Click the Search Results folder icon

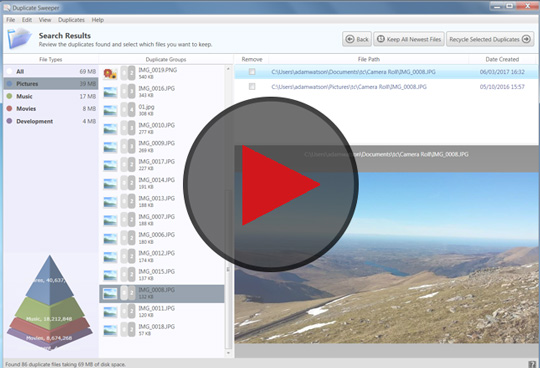click(20, 39)
